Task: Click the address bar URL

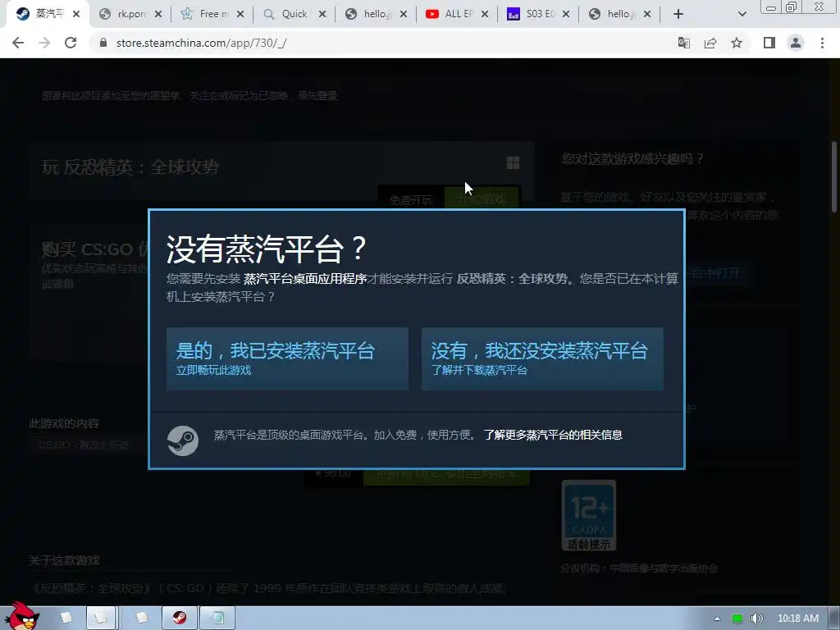Action: pyautogui.click(x=202, y=43)
